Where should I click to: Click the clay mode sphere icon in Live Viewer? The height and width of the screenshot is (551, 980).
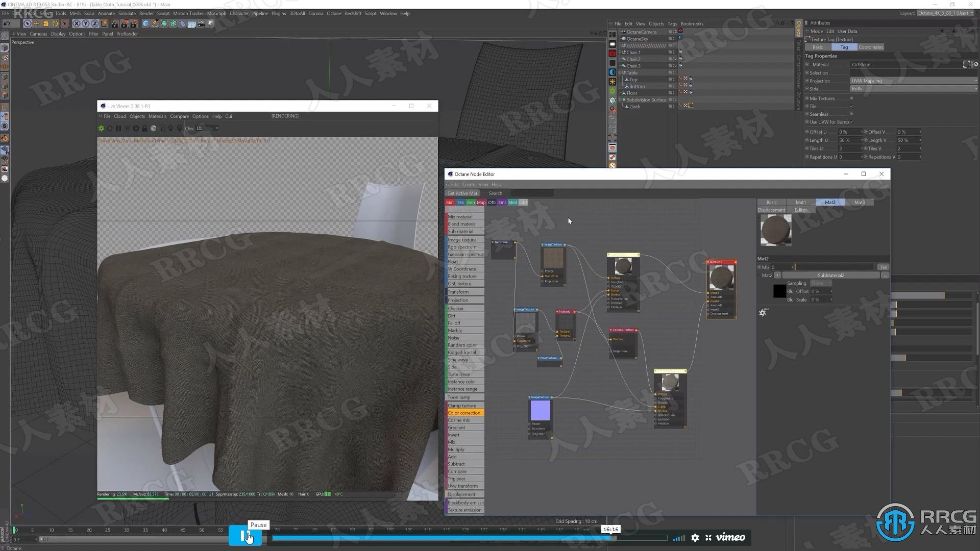153,129
